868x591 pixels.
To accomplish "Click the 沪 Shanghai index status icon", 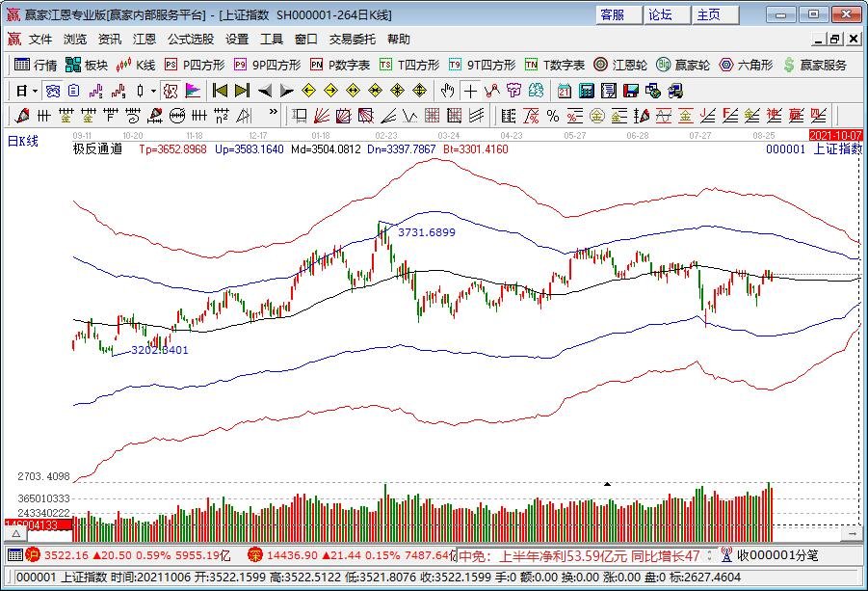I will [33, 555].
